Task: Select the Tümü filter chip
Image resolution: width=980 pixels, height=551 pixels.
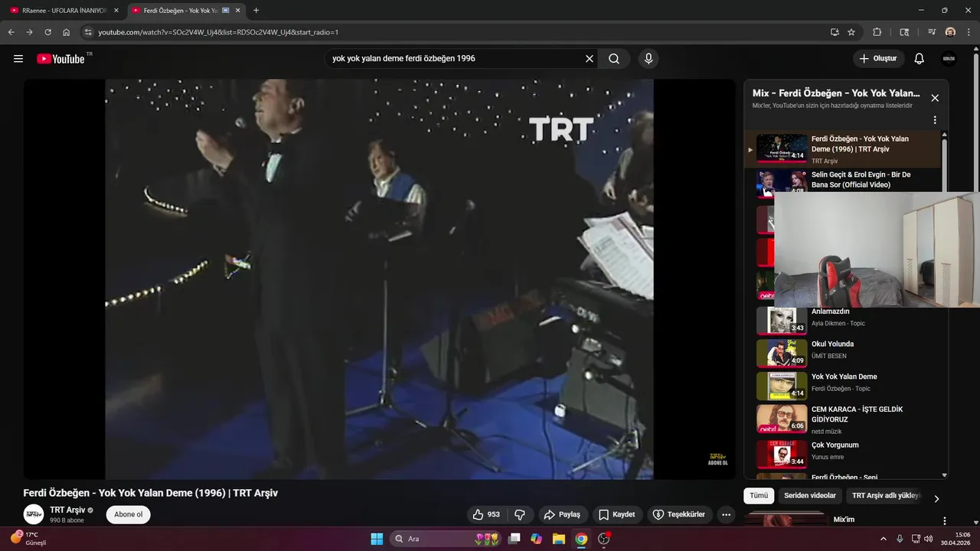Action: click(x=759, y=496)
